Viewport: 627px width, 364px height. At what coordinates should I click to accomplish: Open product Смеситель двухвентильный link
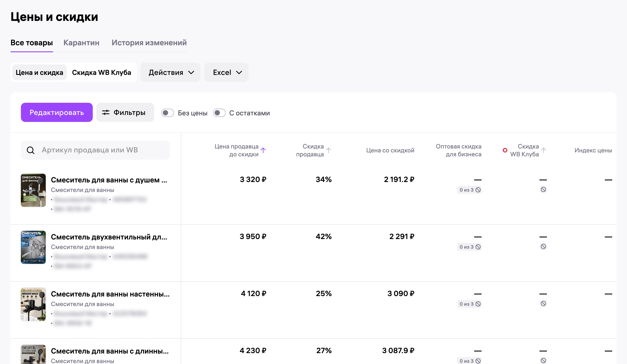(109, 237)
